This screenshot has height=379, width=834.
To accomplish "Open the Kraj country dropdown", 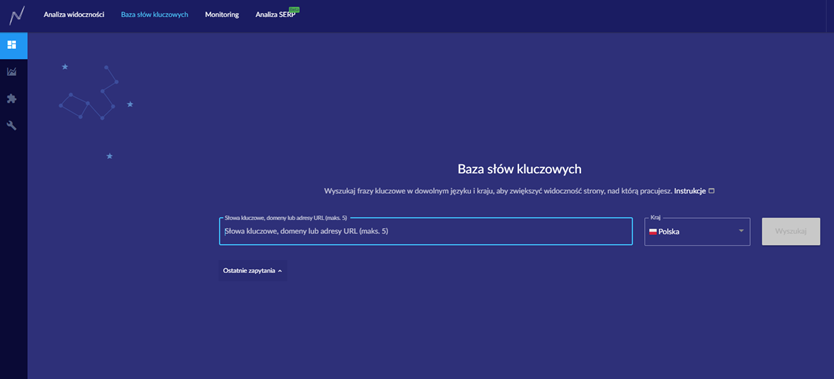I will (x=697, y=231).
